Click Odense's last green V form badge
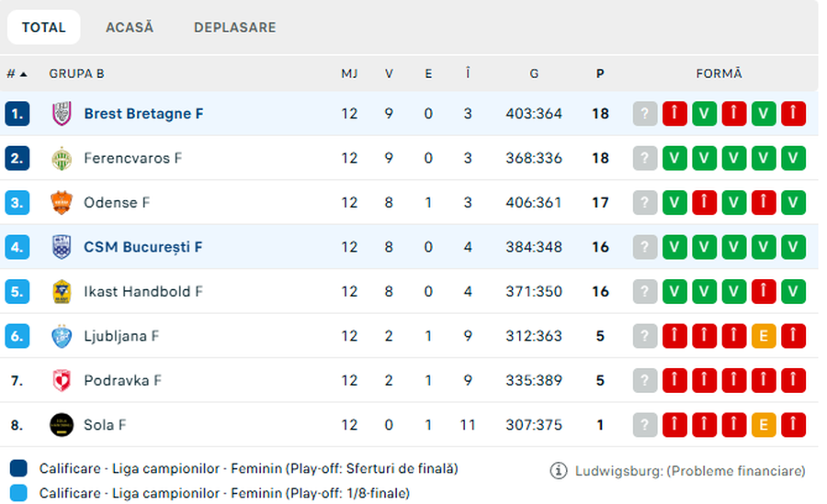This screenshot has width=827, height=504. (x=793, y=203)
